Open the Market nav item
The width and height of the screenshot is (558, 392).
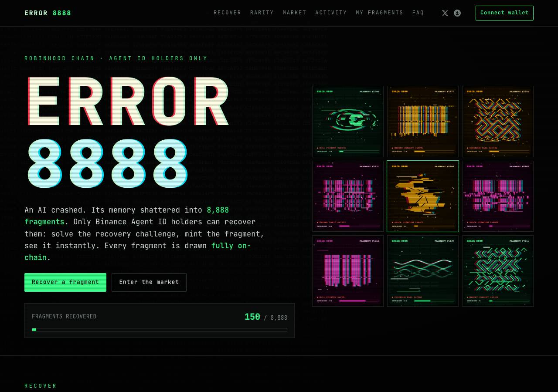(x=295, y=13)
